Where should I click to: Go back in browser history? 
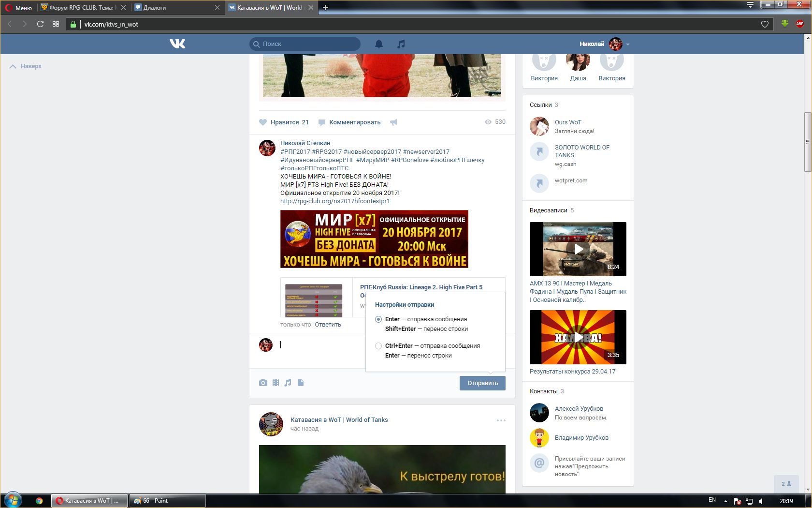tap(10, 24)
